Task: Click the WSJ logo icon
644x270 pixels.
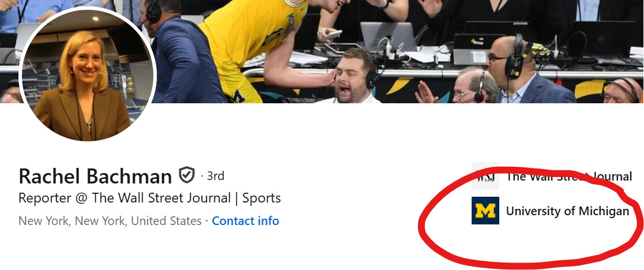Action: point(485,176)
